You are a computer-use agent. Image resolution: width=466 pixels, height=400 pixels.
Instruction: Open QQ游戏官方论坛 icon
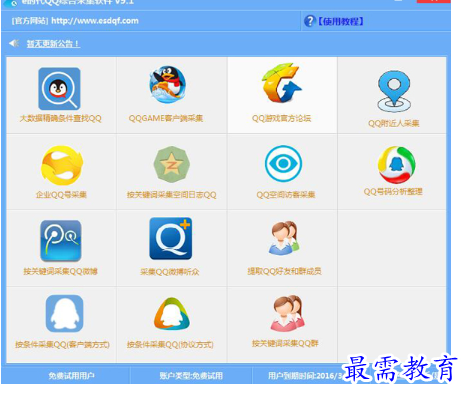[x=282, y=83]
